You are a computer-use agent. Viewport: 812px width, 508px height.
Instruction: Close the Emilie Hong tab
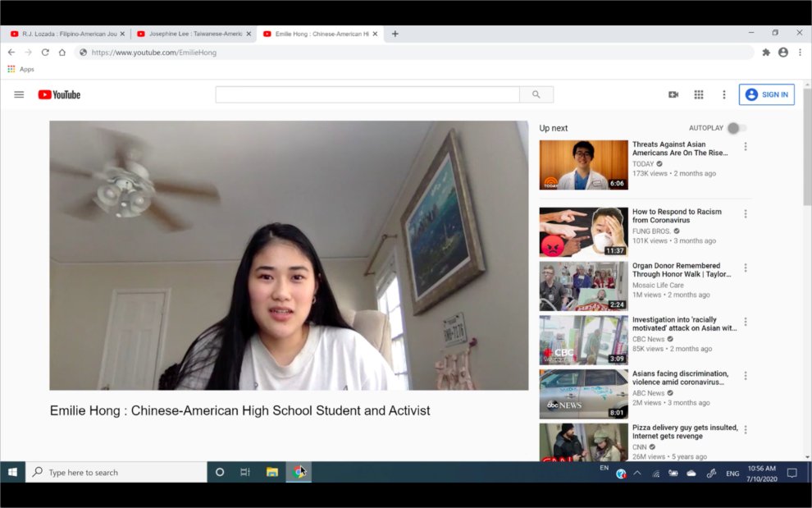tap(375, 34)
